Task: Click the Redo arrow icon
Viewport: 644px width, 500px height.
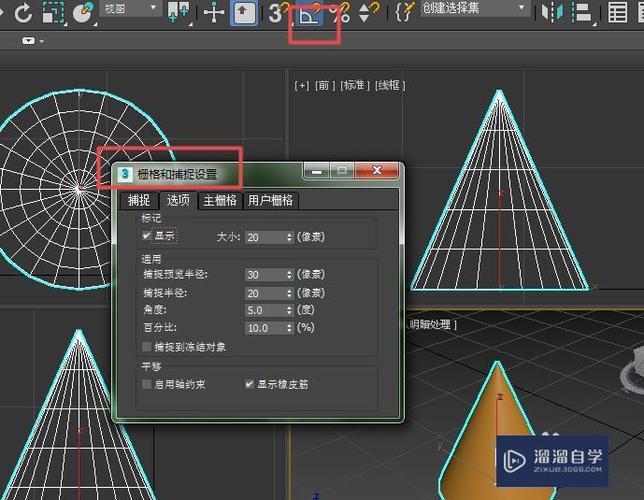Action: coord(23,12)
